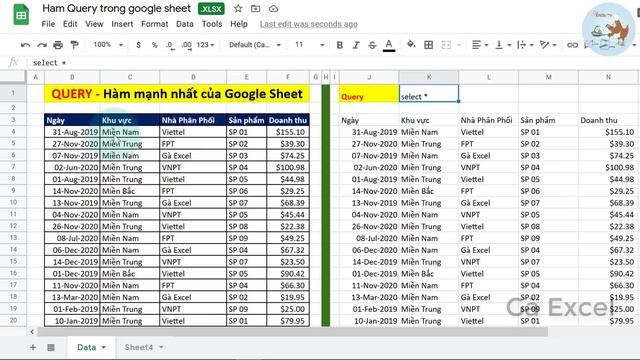Screen dimensions: 640x360
Task: Toggle bold formatting
Action: pyautogui.click(x=340, y=45)
